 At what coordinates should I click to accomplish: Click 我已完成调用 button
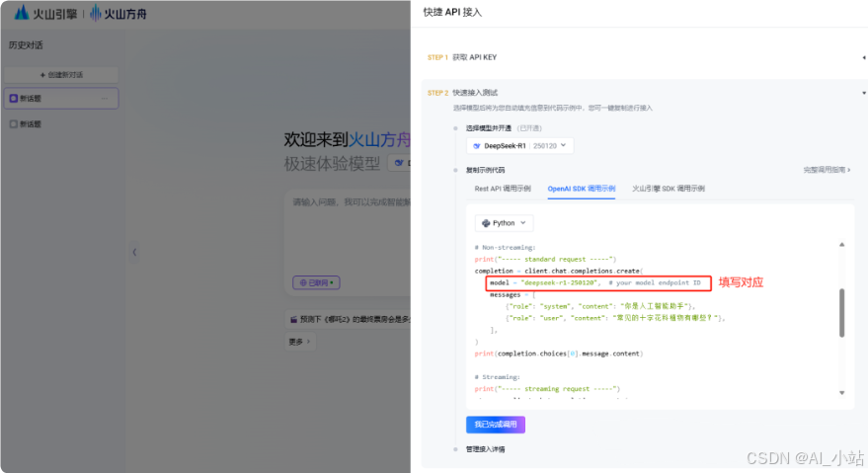[496, 425]
